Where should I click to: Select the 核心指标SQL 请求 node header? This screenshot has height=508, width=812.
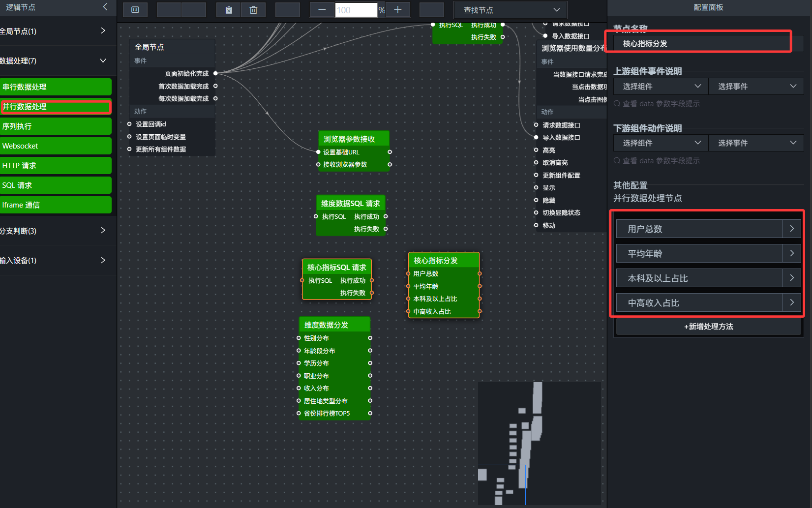click(x=337, y=268)
